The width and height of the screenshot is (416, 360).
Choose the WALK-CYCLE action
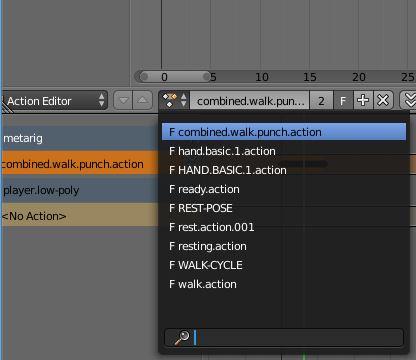(206, 265)
